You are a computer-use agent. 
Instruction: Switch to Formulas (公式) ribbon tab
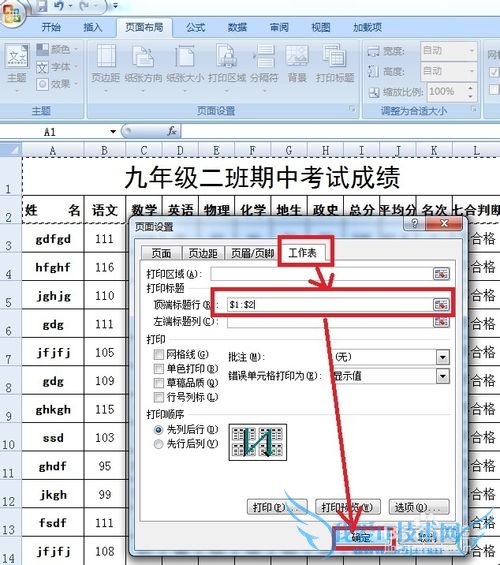pyautogui.click(x=196, y=27)
